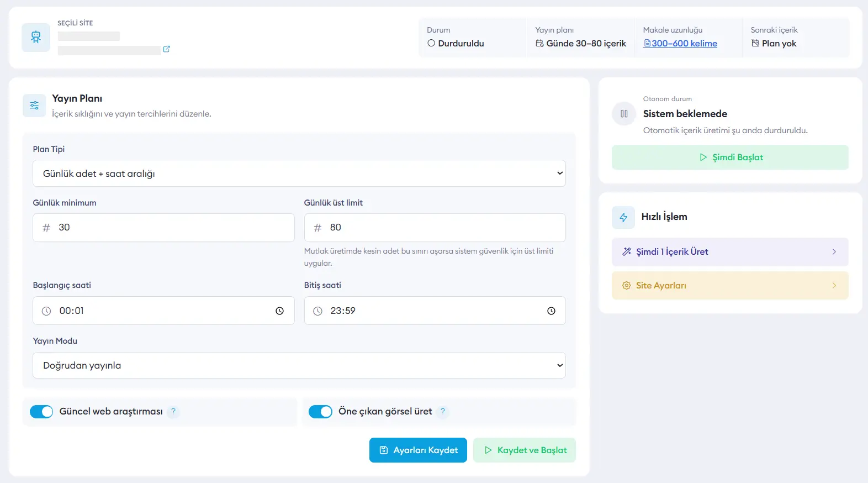868x483 pixels.
Task: Open the time picker for Başlangıç saati
Action: (280, 311)
